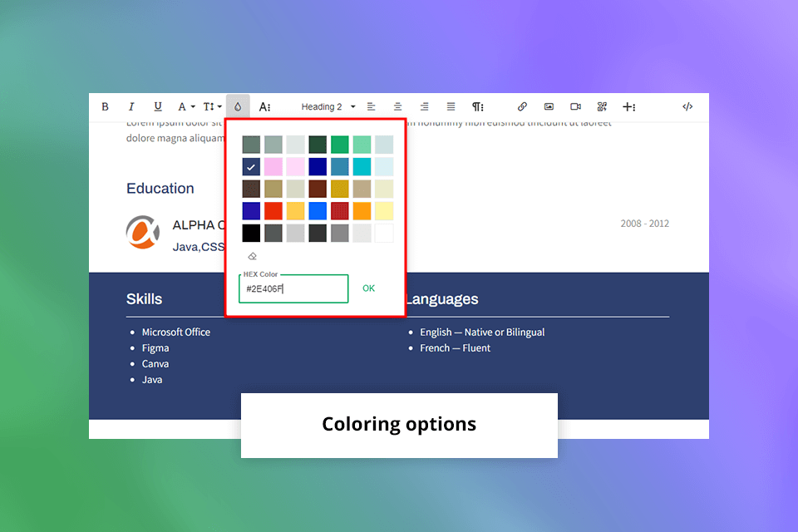Click the Java skill list item
798x532 pixels.
[152, 380]
